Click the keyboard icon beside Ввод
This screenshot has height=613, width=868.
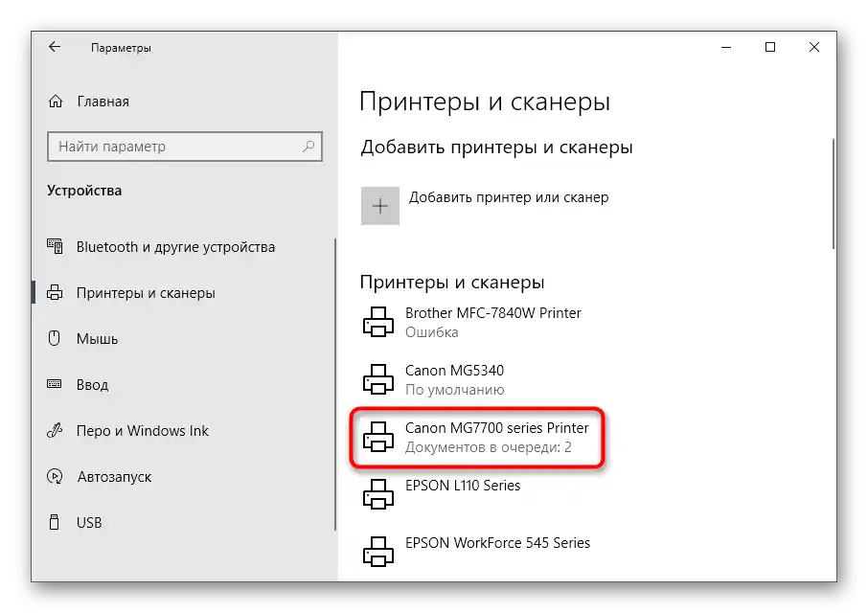[55, 384]
